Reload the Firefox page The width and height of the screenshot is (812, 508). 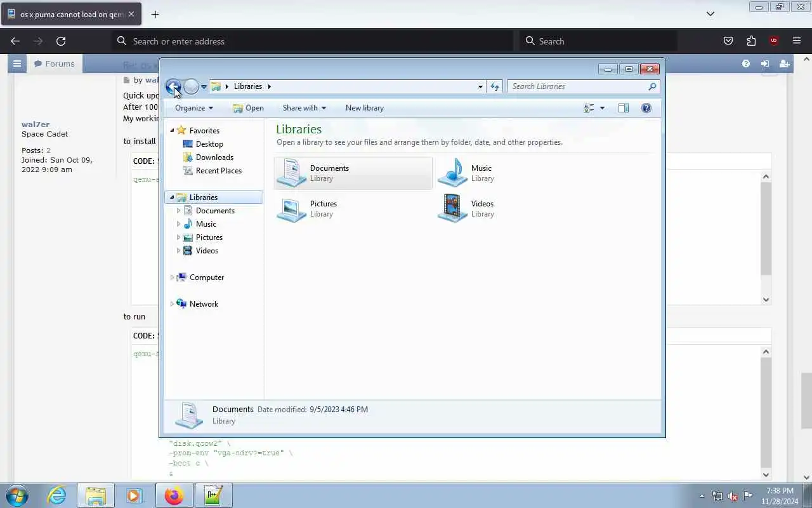tap(61, 41)
